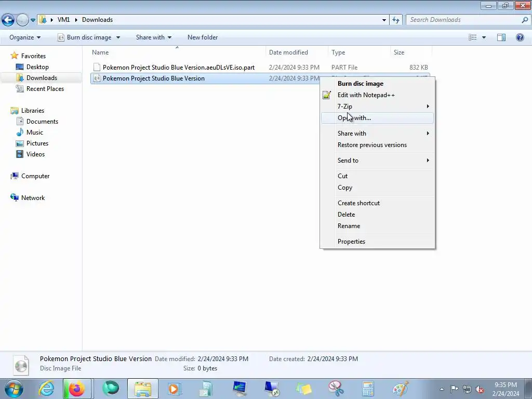Select Pokemon Project Studio Blue Version file
Viewport: 532px width, 399px height.
pos(205,78)
